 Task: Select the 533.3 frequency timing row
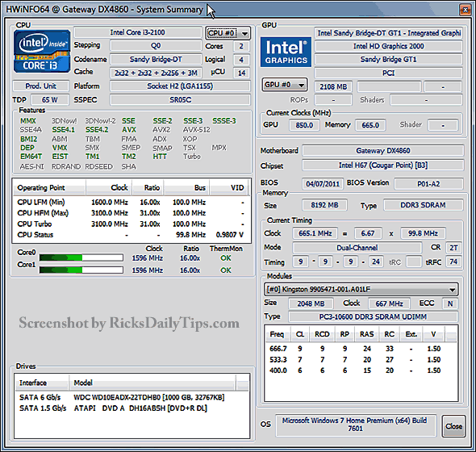tap(361, 360)
